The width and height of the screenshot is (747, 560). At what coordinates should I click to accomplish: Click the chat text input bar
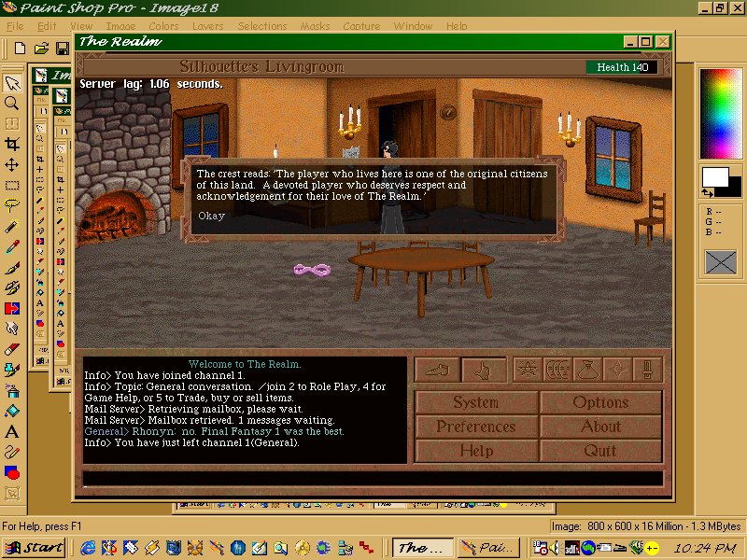point(373,478)
